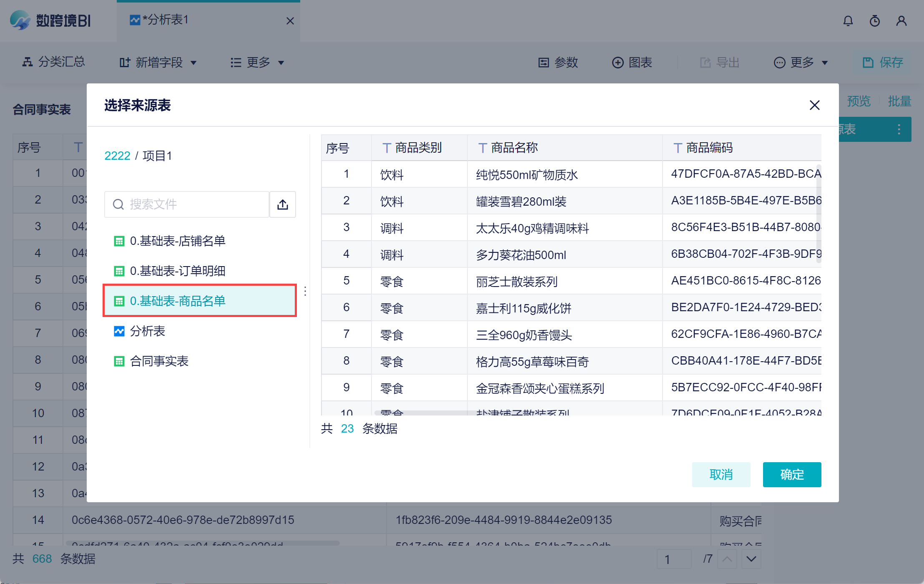Click the 确定 confirm button
The height and width of the screenshot is (584, 924).
click(791, 475)
